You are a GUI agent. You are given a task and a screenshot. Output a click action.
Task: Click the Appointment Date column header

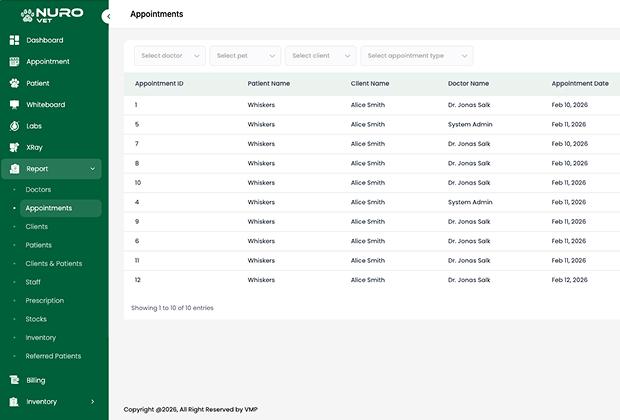pyautogui.click(x=580, y=83)
